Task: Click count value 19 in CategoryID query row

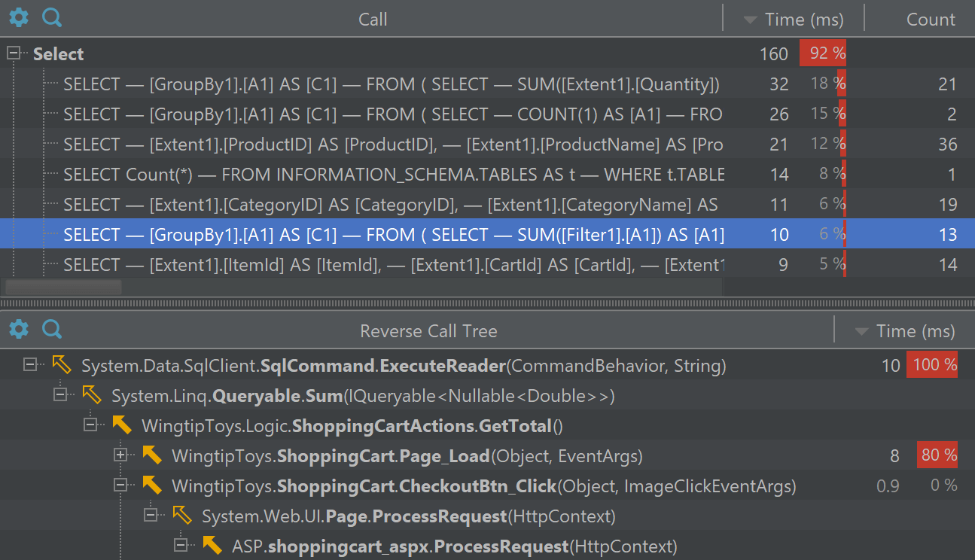Action: click(947, 205)
